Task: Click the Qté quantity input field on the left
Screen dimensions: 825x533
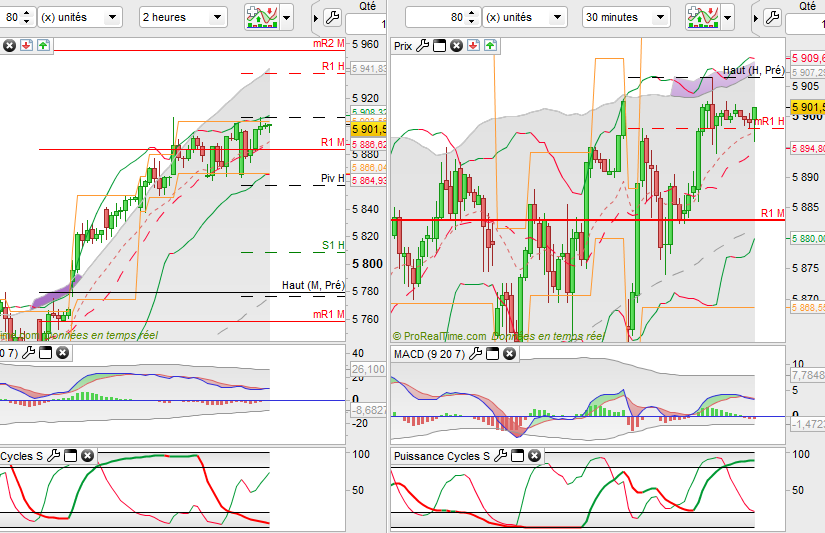Action: [x=366, y=24]
